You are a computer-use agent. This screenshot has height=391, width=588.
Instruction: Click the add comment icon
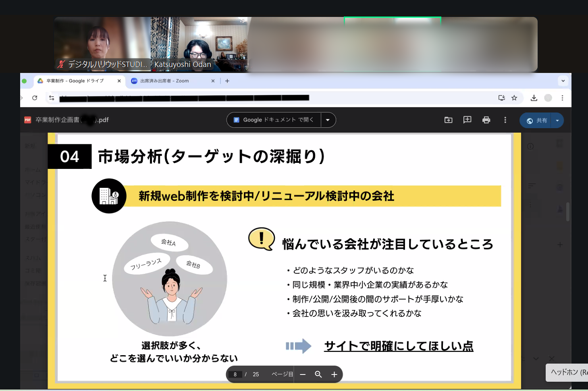(467, 120)
